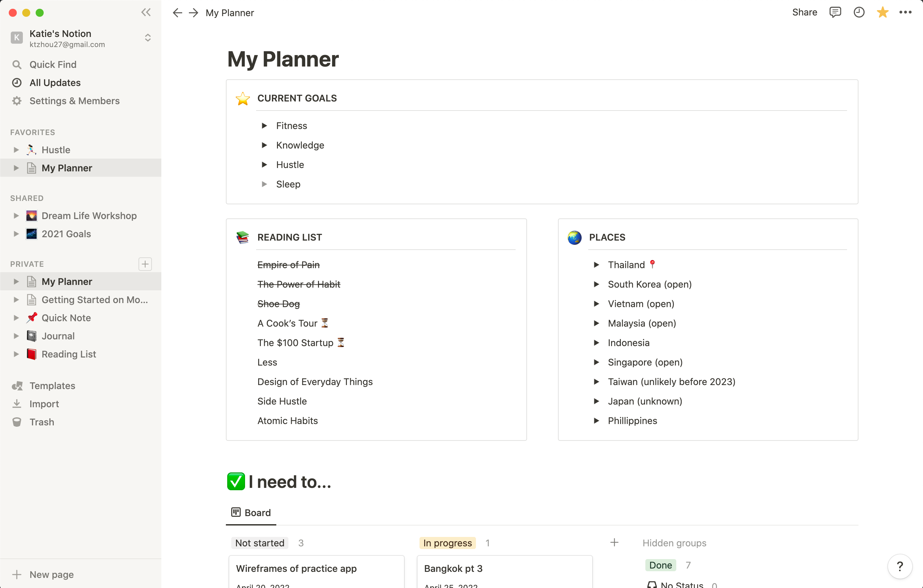Open the help question mark button
Image resolution: width=923 pixels, height=588 pixels.
899,566
